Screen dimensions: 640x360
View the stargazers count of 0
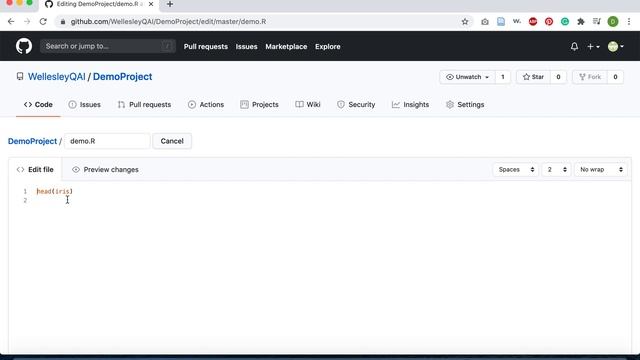click(x=558, y=77)
